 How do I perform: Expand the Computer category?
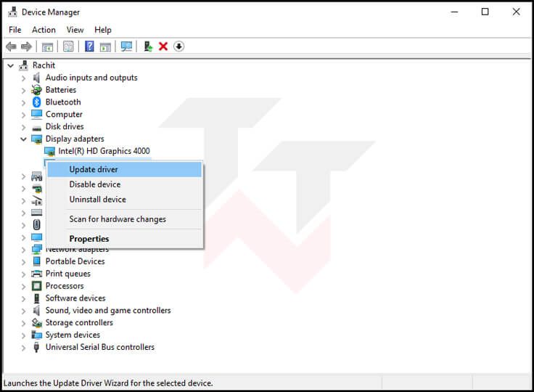click(x=23, y=115)
